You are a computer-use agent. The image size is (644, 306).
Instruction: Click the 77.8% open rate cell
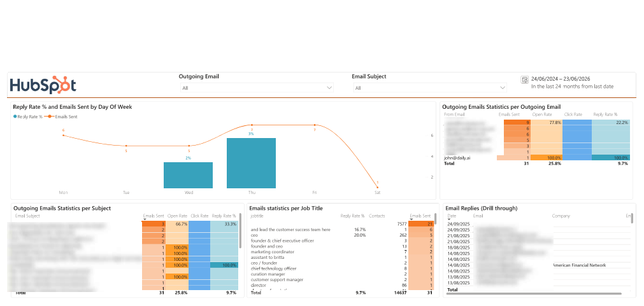(547, 122)
